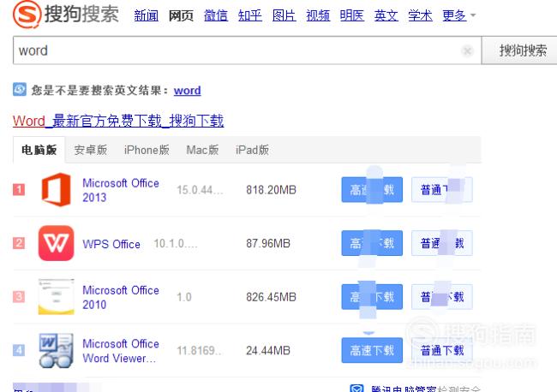Click 高速下载 for Word Viewer

(372, 350)
